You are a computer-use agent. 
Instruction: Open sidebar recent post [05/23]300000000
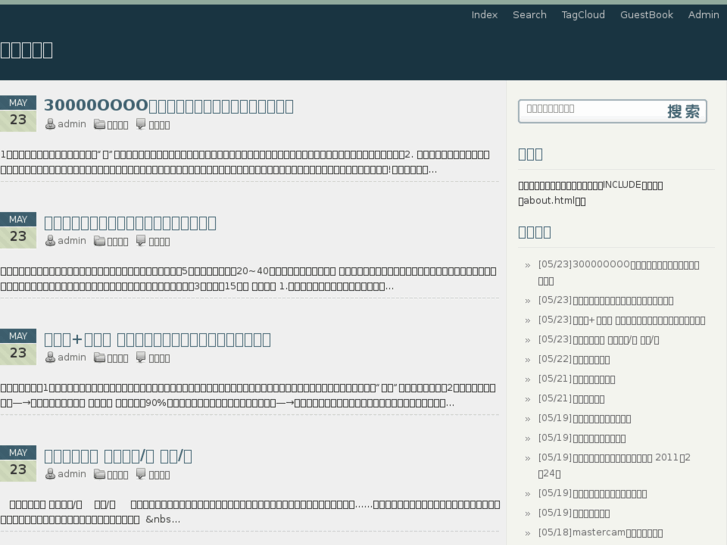[x=619, y=273]
